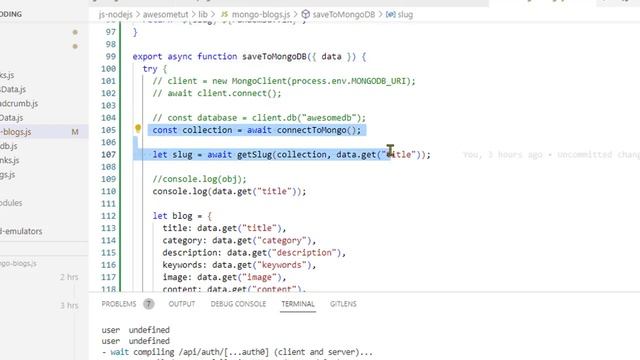Click the commented console.log(obj) on line 109
The width and height of the screenshot is (640, 360).
point(200,179)
